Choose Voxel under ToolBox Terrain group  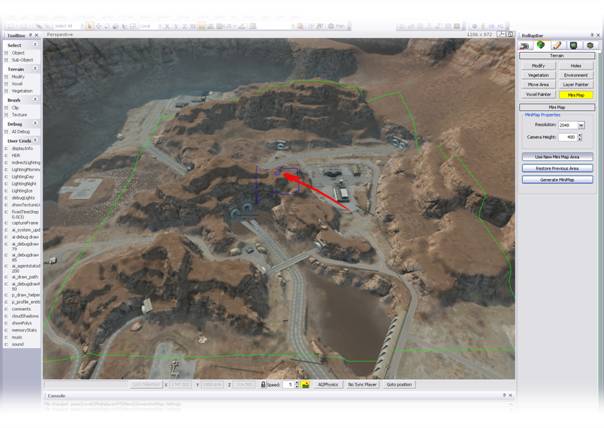[x=17, y=84]
